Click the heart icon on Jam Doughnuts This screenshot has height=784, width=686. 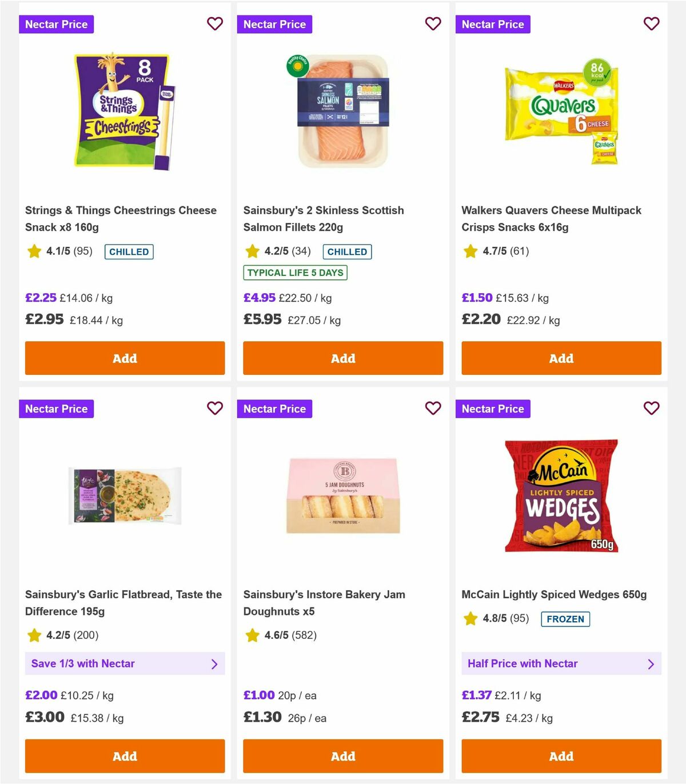(433, 409)
